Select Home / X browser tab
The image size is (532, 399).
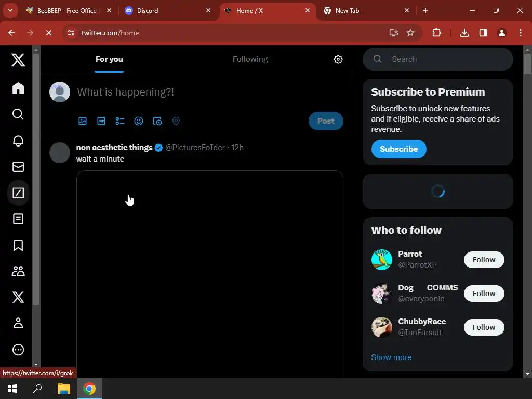[267, 11]
